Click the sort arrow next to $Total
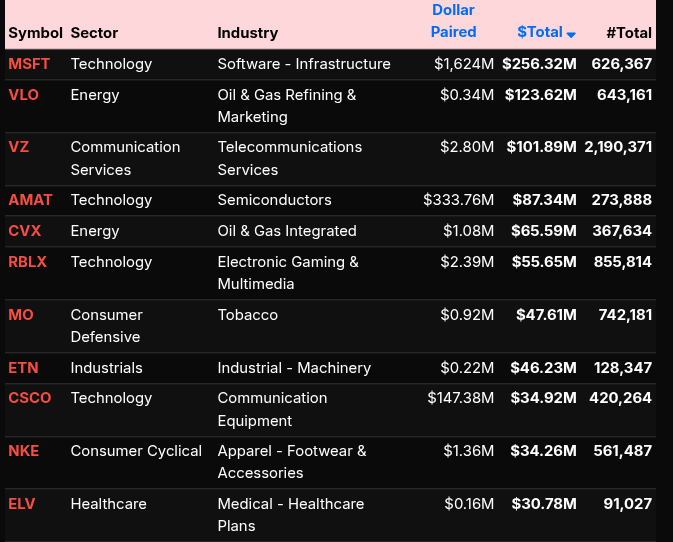 click(x=571, y=34)
